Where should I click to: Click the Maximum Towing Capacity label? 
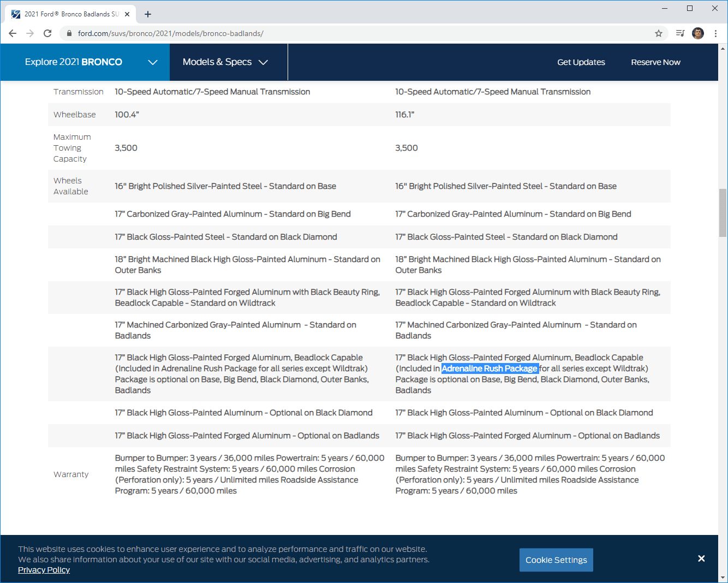coord(72,148)
